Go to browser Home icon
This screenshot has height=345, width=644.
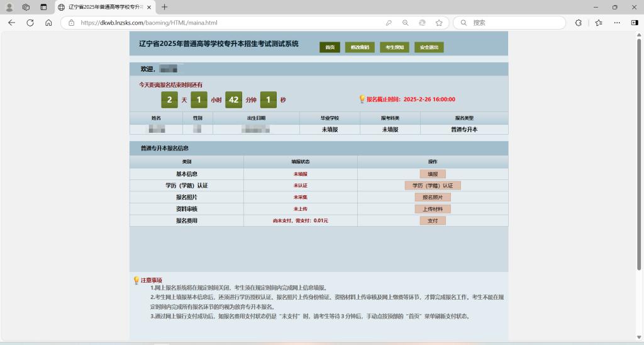48,23
